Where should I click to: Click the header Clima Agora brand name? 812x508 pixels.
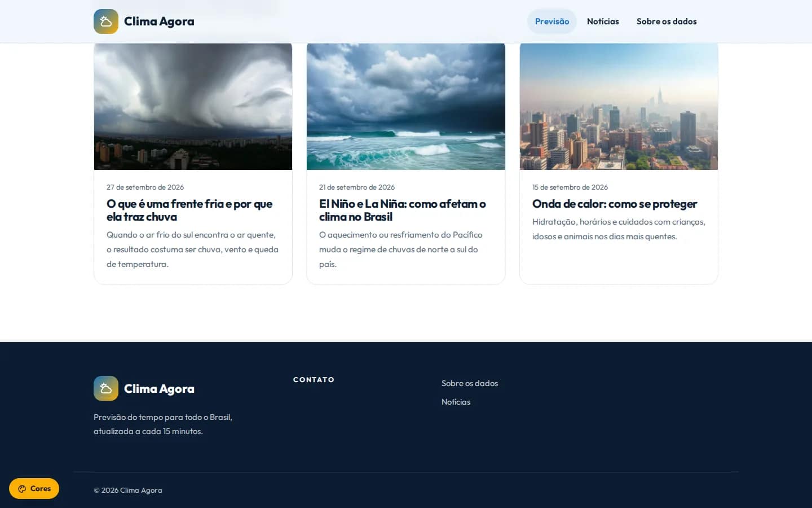point(159,21)
